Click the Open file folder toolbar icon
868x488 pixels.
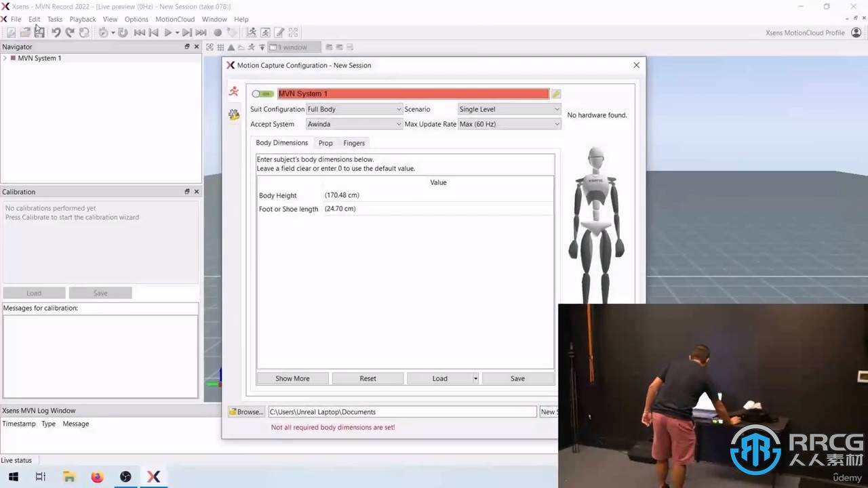pyautogui.click(x=25, y=33)
